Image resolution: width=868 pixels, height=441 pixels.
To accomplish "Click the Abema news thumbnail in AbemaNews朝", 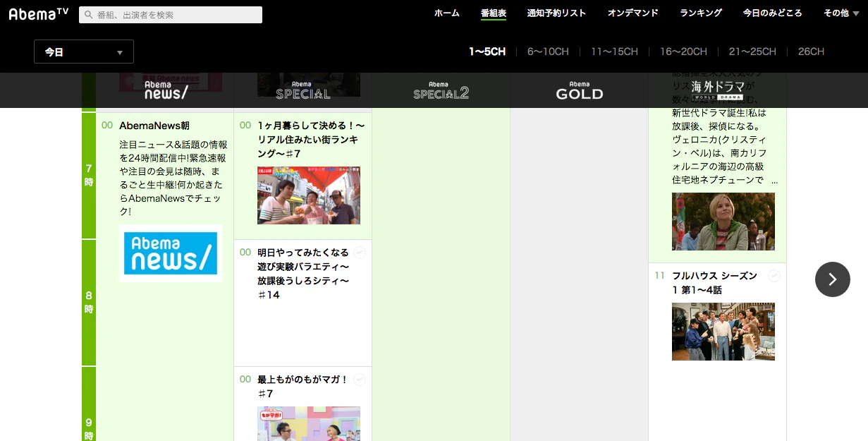I will 171,253.
